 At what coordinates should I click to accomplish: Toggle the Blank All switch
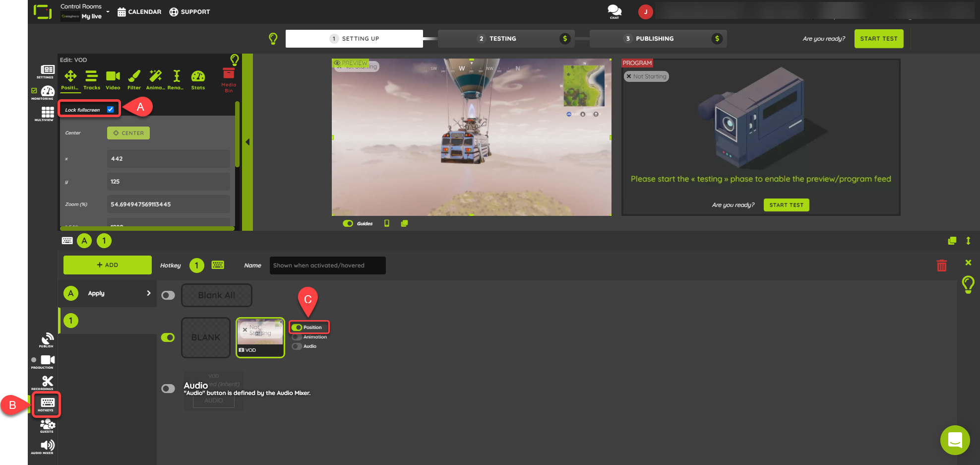point(168,295)
